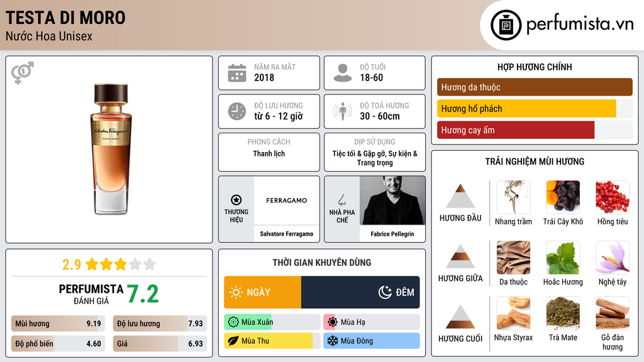Click the clock icon beside Độ lưu hương

tap(237, 111)
